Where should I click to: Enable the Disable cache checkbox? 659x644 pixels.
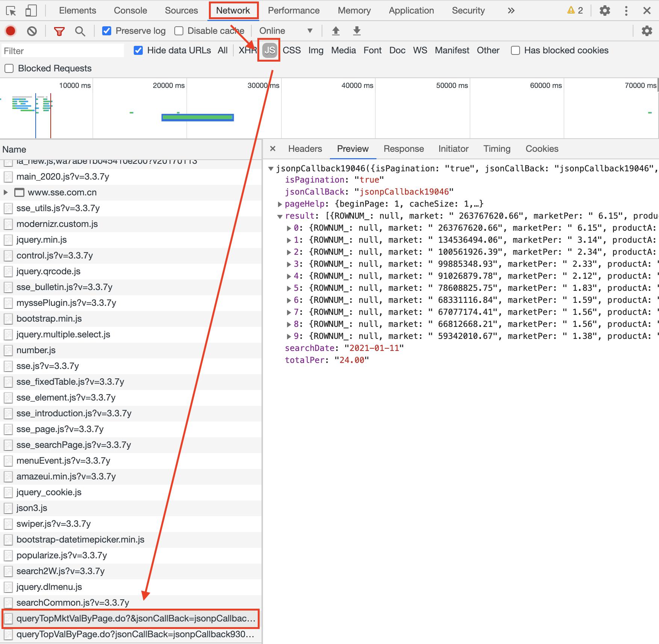point(179,31)
